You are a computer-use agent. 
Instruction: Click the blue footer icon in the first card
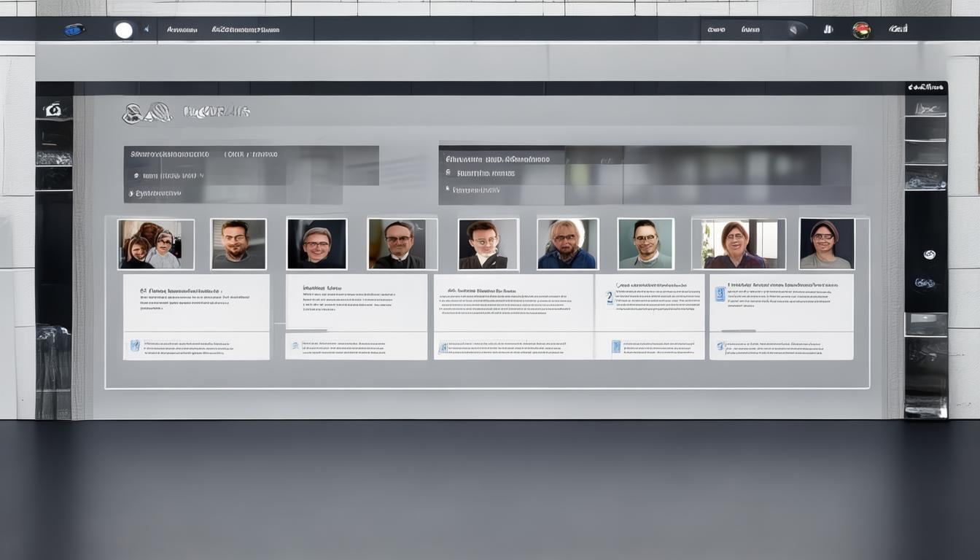tap(135, 346)
